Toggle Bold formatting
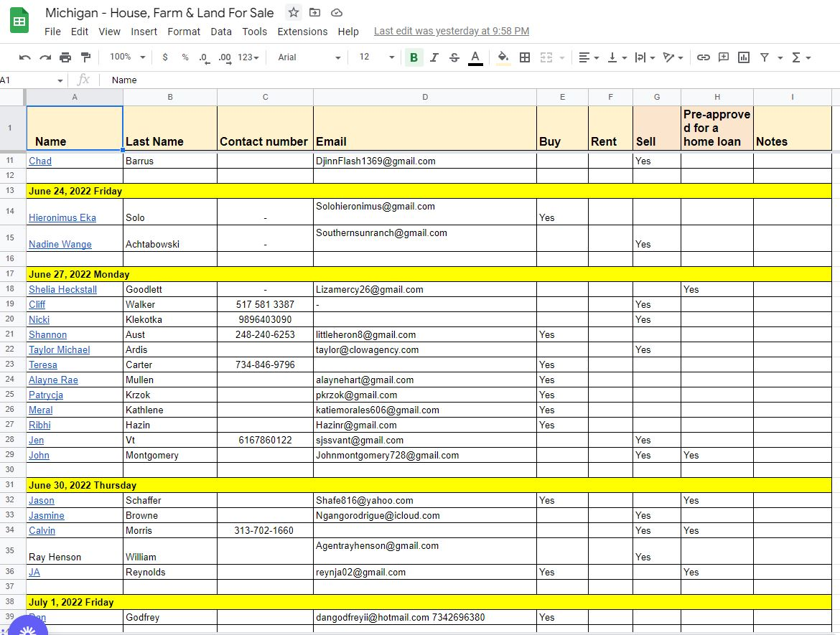 click(414, 57)
